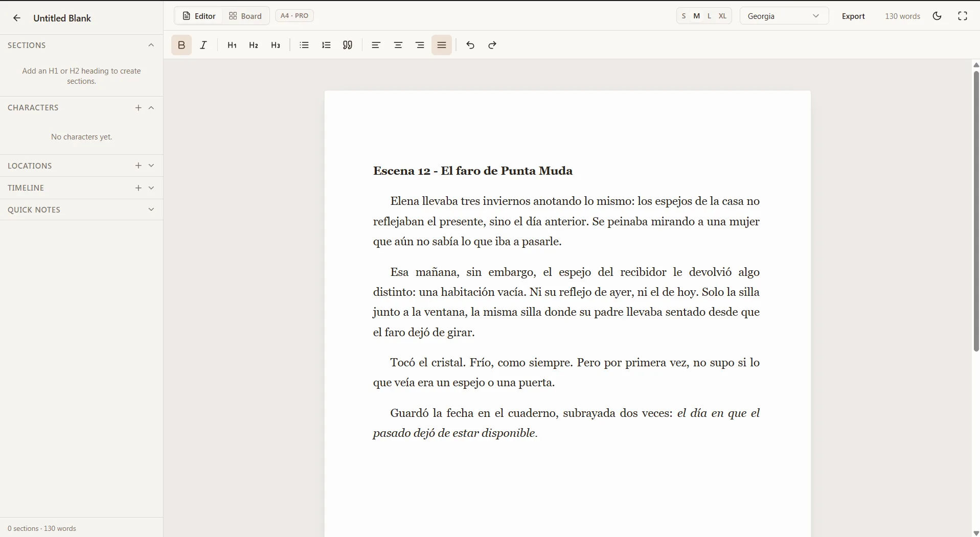Click the 130 words counter in top bar
The height and width of the screenshot is (537, 980).
click(x=902, y=16)
